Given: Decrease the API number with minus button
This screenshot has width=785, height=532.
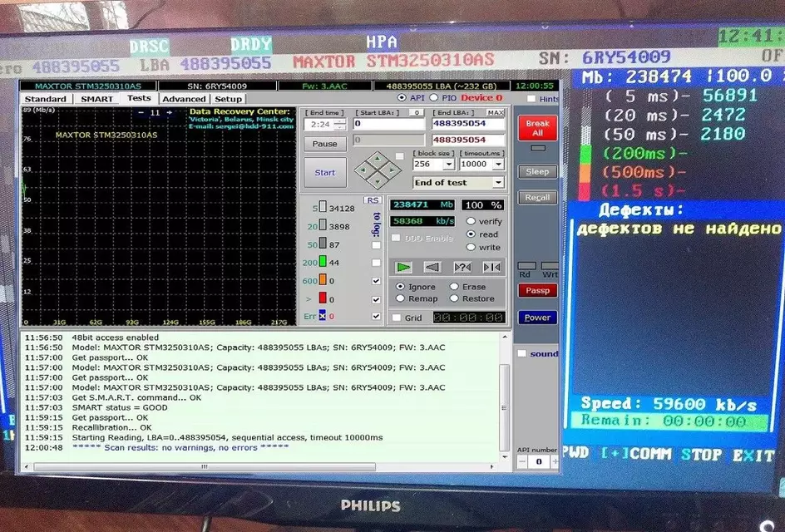Looking at the screenshot, I should 522,461.
